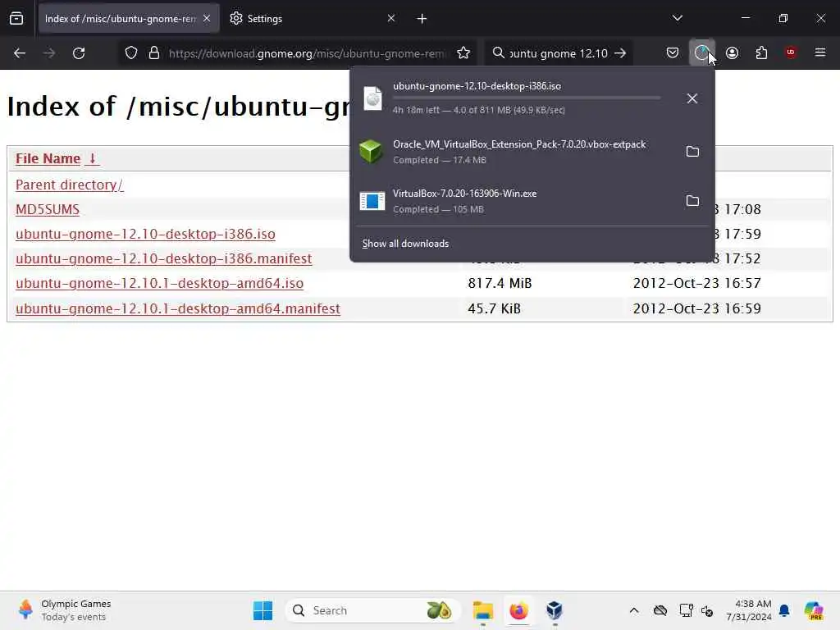This screenshot has height=630, width=840.
Task: Show VirtualBox-7.0.20 exe in folder
Action: coord(692,201)
